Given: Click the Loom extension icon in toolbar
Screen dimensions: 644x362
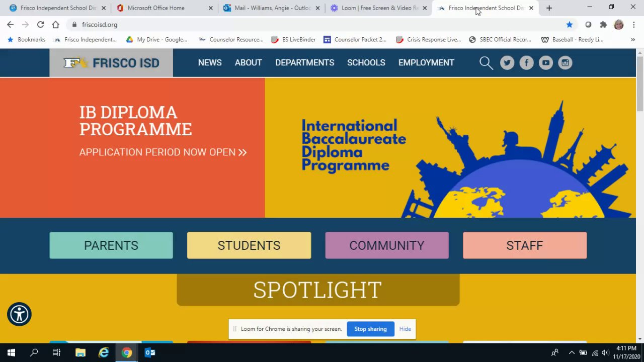Looking at the screenshot, I should coord(588,25).
